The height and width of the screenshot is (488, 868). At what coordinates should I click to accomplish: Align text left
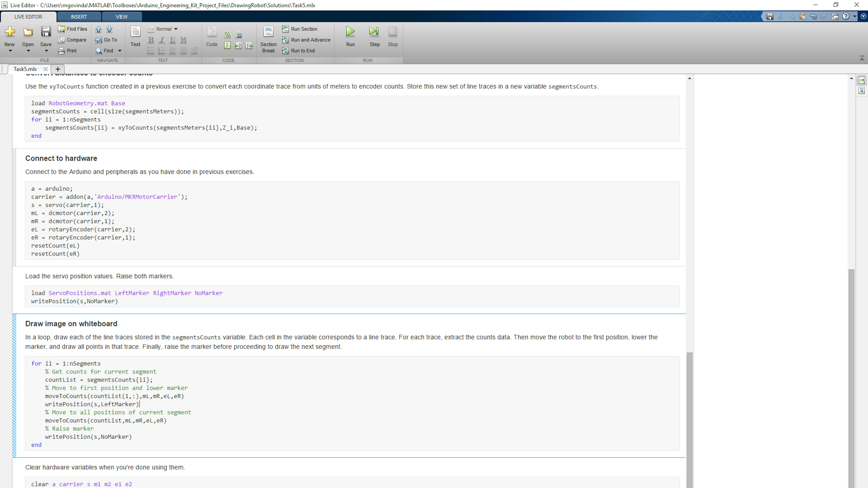[x=173, y=51]
